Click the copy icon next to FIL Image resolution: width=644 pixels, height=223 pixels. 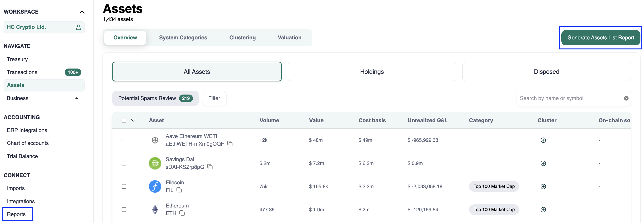pos(179,190)
